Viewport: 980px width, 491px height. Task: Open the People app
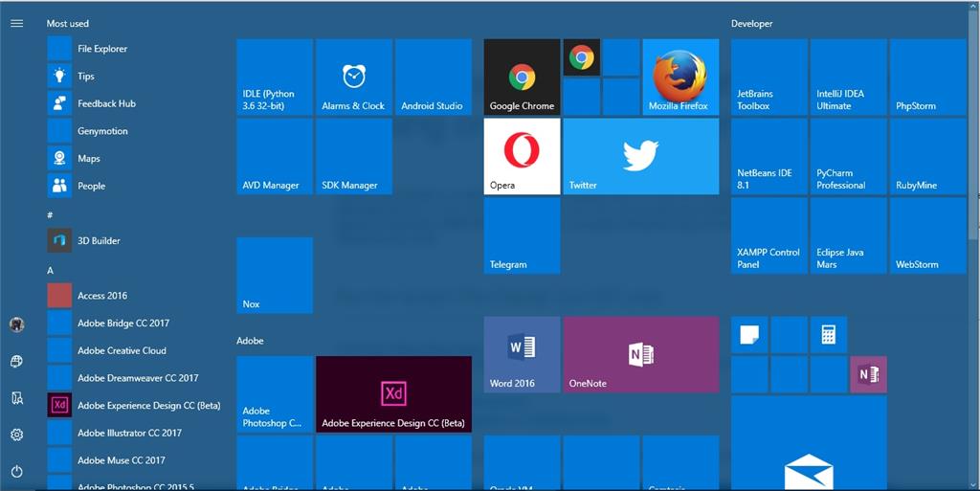[136, 186]
